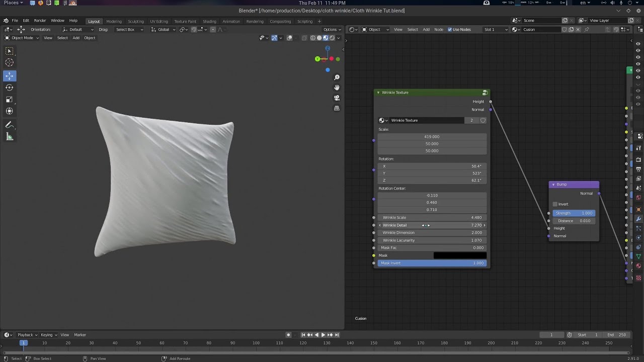This screenshot has width=644, height=362.
Task: Open the Select Box tool dropdown
Action: click(128, 29)
